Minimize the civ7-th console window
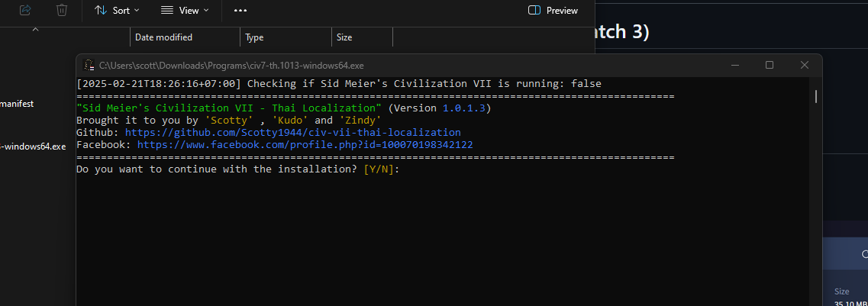The width and height of the screenshot is (868, 306). [735, 65]
